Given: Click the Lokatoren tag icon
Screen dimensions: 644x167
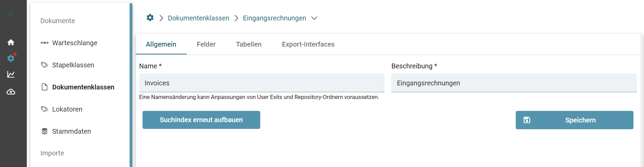Looking at the screenshot, I should (x=44, y=109).
